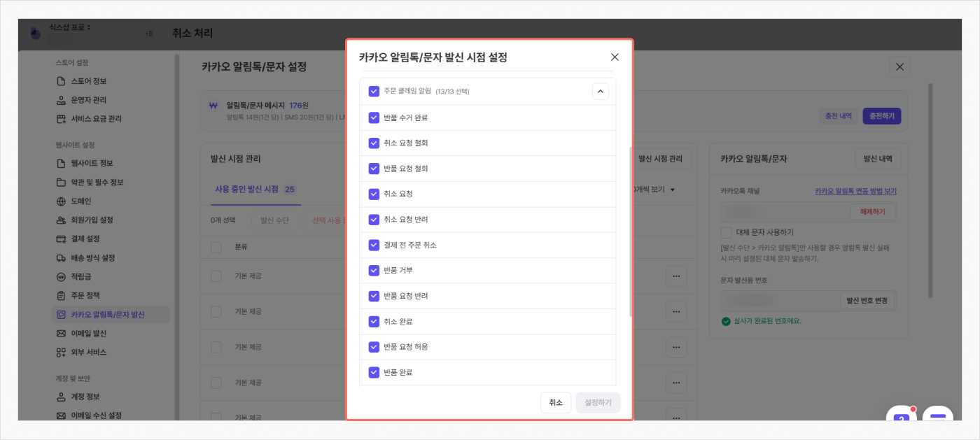Click the 운영자 관리 person icon

[x=61, y=100]
